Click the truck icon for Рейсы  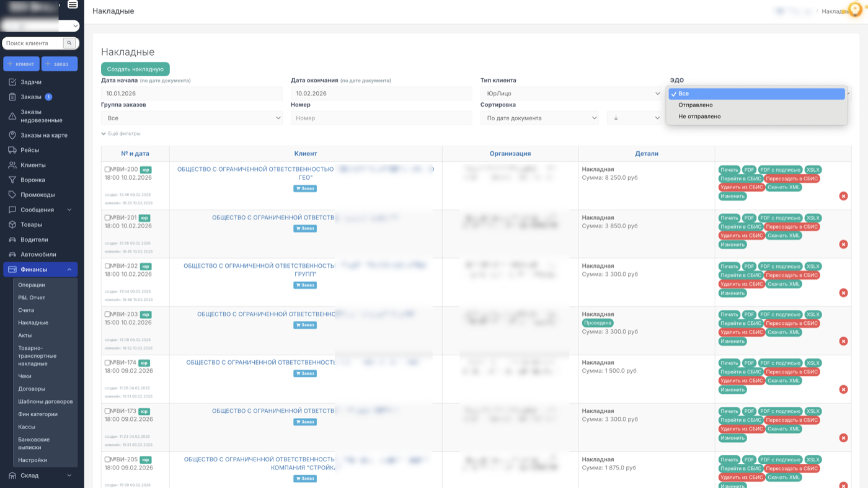12,150
